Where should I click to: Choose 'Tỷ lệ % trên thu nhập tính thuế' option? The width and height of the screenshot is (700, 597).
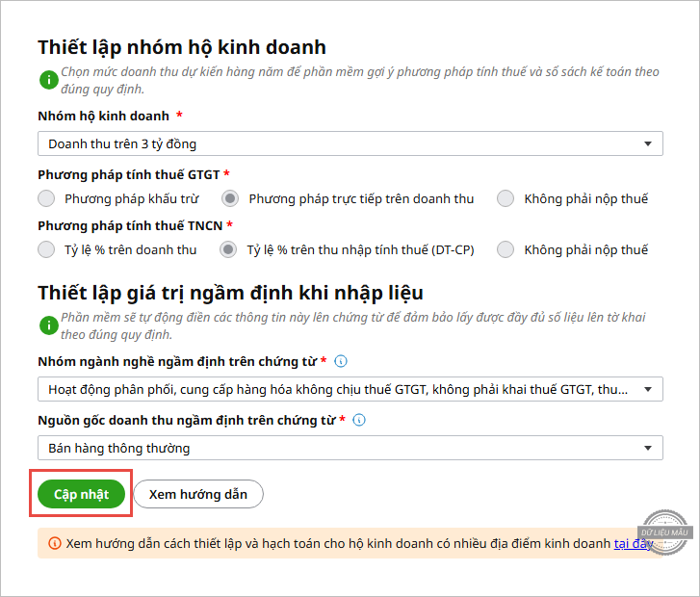[228, 249]
